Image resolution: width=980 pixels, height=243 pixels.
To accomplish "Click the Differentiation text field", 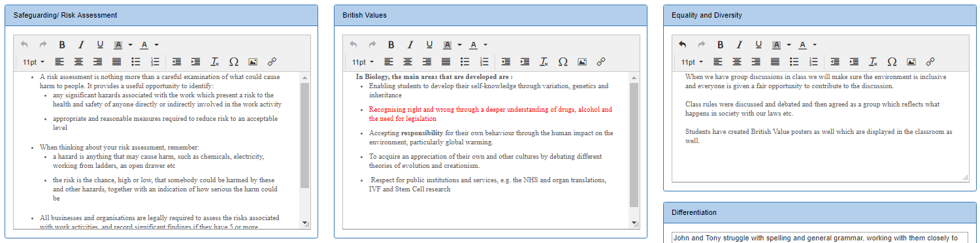I will (x=820, y=238).
